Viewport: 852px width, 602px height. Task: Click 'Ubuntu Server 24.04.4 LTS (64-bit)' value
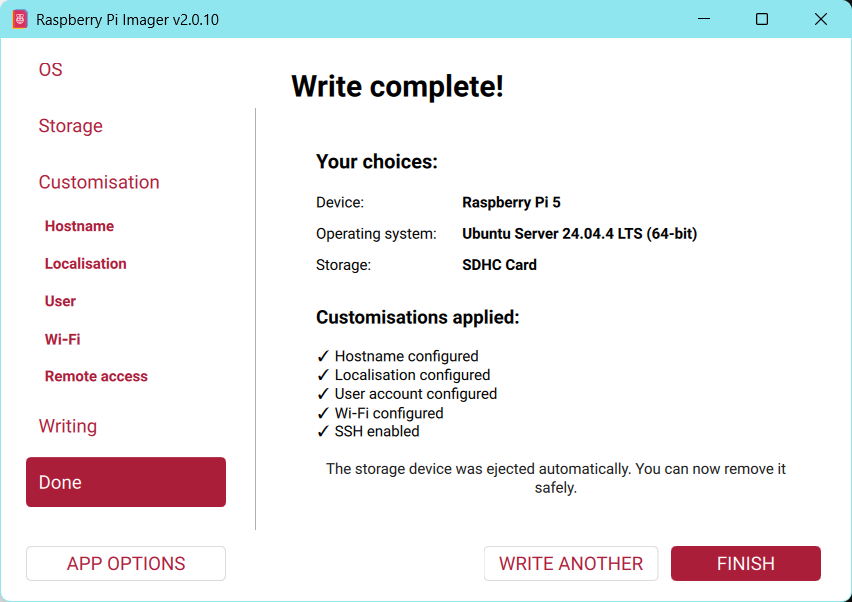point(579,234)
